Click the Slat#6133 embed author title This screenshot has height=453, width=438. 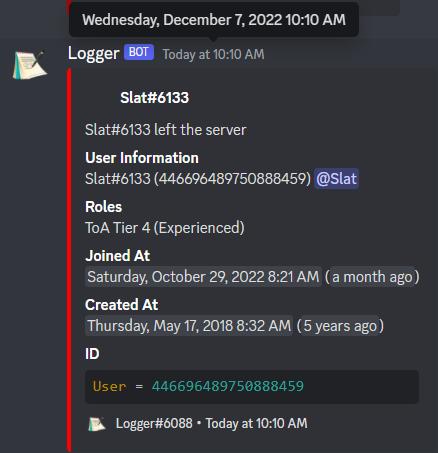(154, 98)
